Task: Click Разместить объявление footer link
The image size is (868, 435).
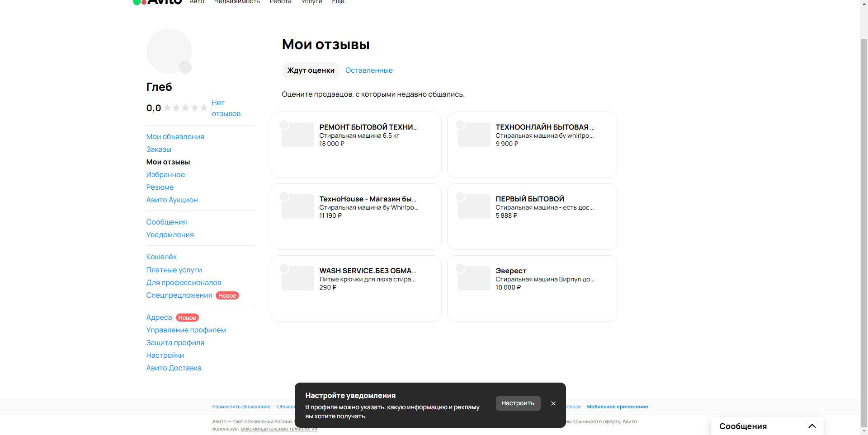Action: [241, 407]
